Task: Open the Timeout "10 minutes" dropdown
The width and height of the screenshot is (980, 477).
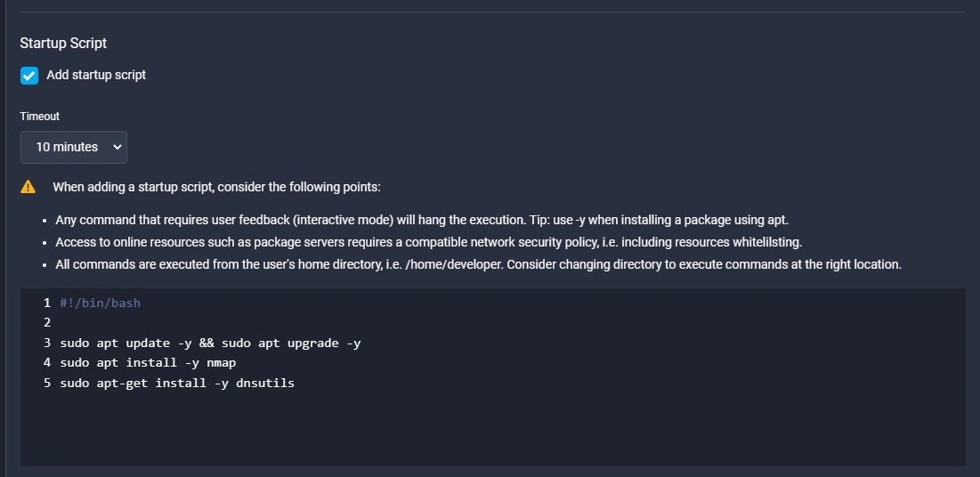Action: coord(74,147)
